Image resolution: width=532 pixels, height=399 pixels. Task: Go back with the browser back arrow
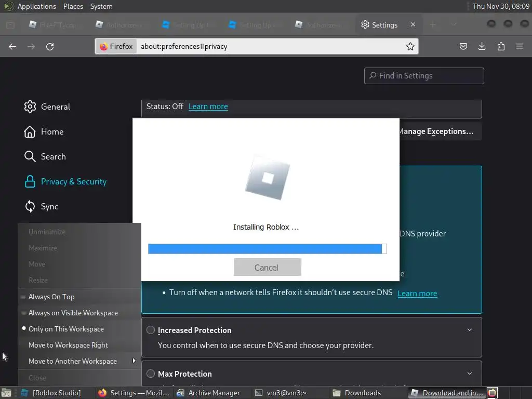12,46
